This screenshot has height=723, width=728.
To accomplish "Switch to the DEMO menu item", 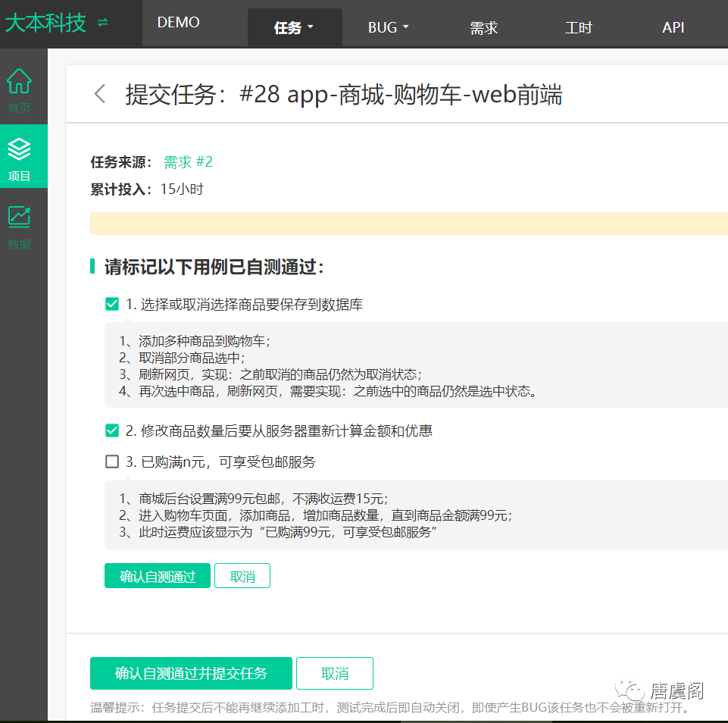I will 178,22.
